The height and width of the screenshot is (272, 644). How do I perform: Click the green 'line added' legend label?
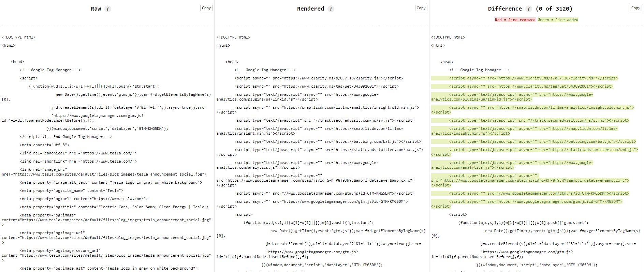coord(558,20)
